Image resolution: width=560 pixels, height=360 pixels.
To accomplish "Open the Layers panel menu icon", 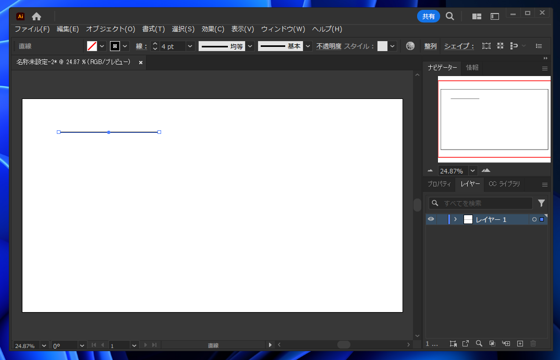I will tap(545, 185).
